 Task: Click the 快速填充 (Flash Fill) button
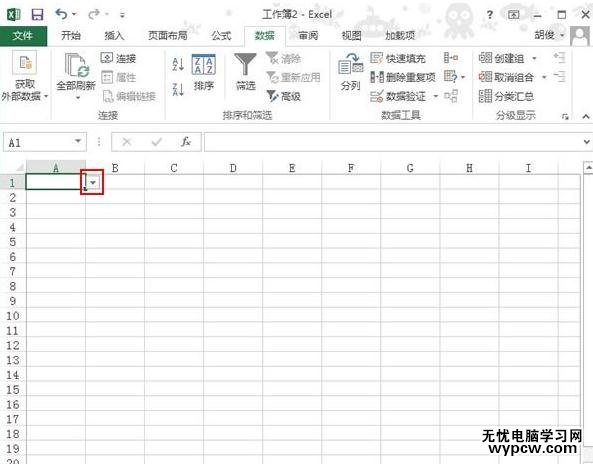[398, 58]
